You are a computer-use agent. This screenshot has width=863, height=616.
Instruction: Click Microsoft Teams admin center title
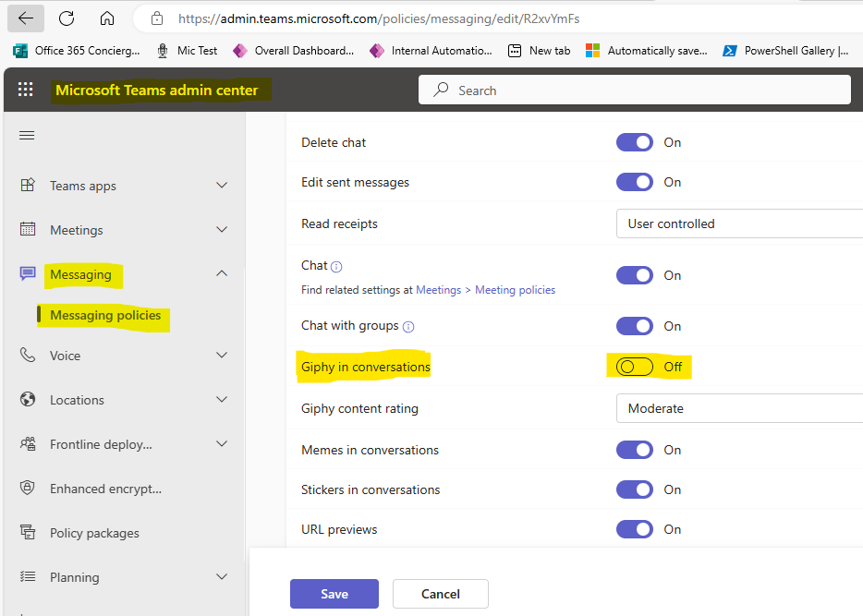(156, 90)
